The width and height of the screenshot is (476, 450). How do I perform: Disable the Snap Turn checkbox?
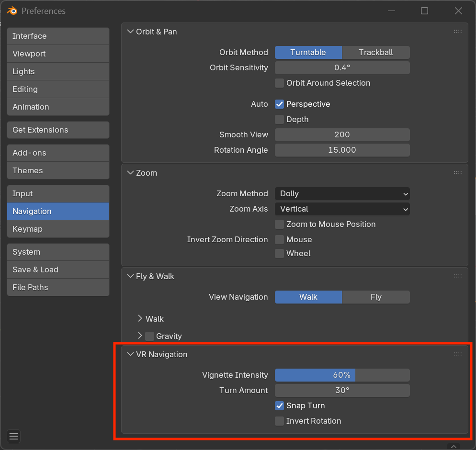pyautogui.click(x=279, y=406)
